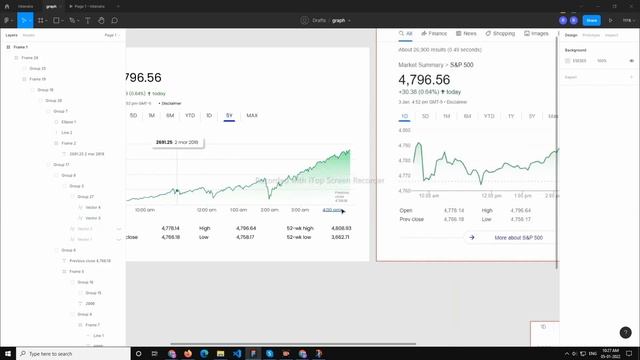Open frame tool options dropdown arrow

tap(46, 20)
